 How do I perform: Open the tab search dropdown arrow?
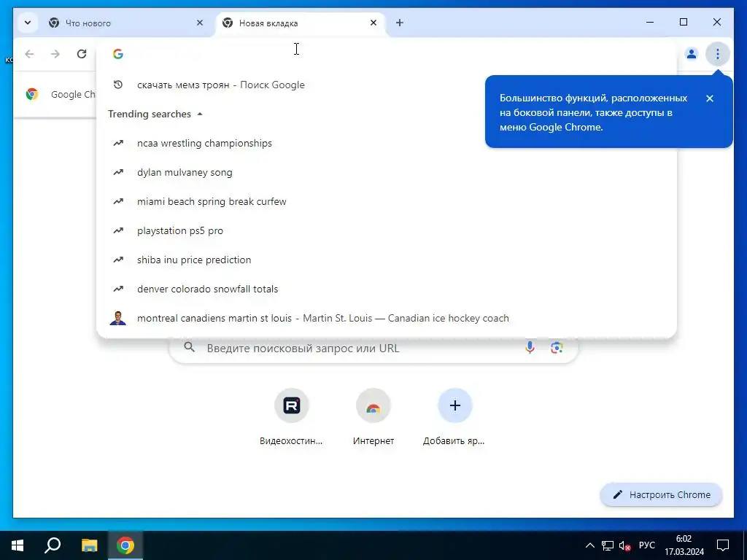[x=28, y=23]
